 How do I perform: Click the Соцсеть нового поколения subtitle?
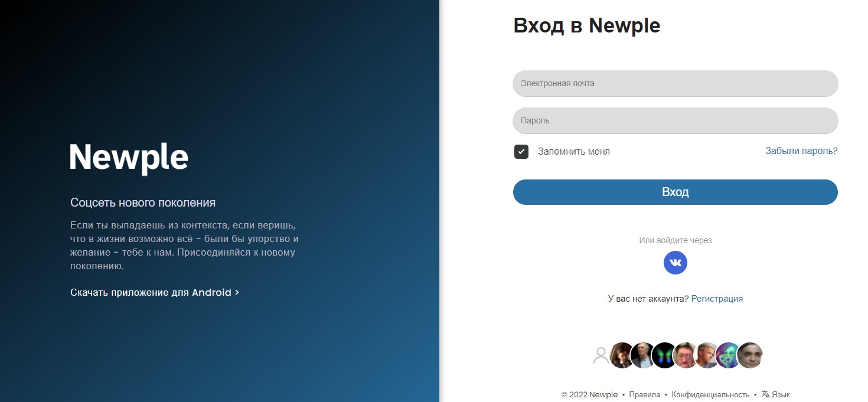143,202
